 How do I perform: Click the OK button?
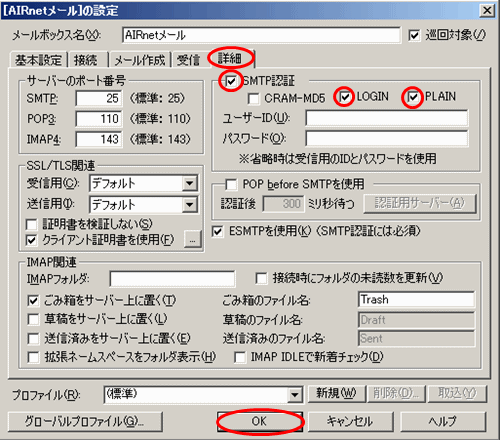coord(259,421)
